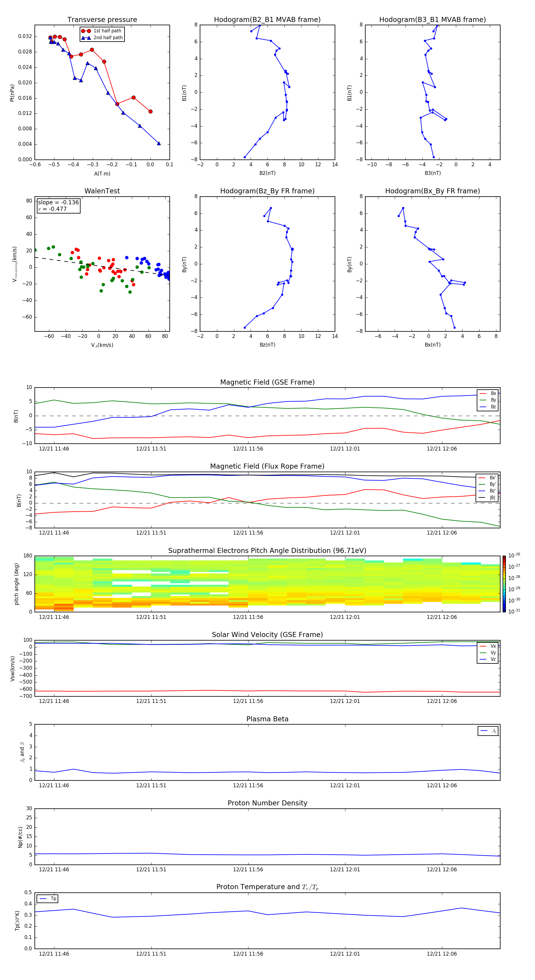The height and width of the screenshot is (980, 535).
Task: Click the 'B2(nT)' x-axis label
Action: click(x=267, y=173)
